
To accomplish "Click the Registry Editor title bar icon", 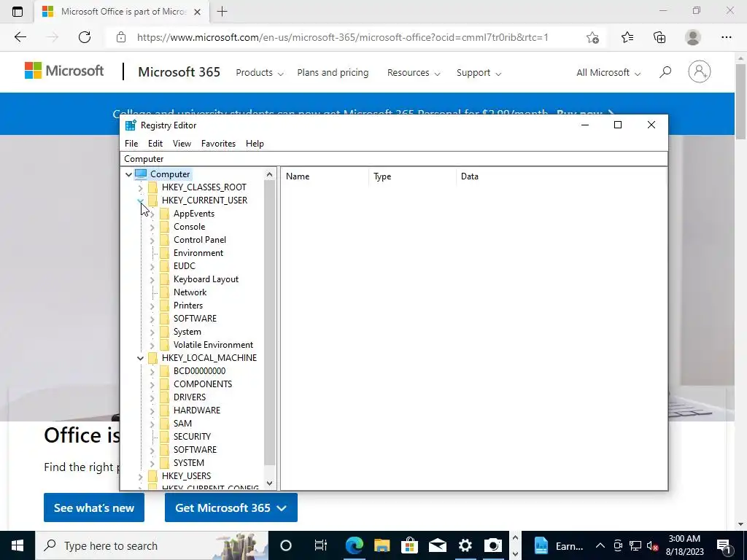I will (x=131, y=125).
